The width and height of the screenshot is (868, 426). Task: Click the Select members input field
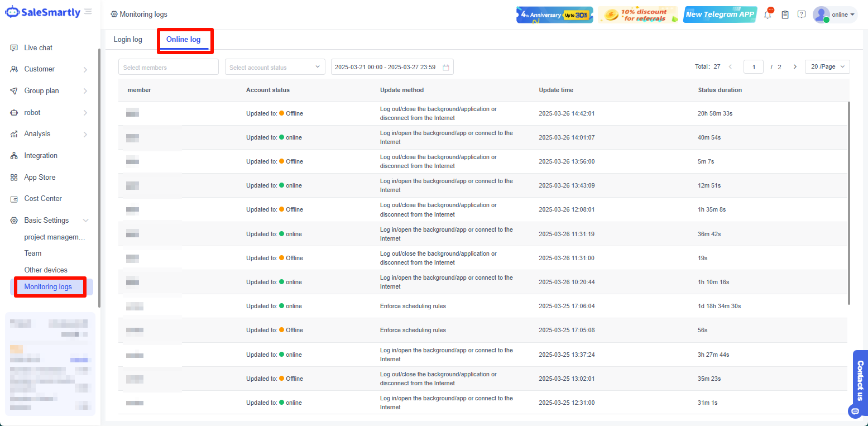tap(168, 67)
